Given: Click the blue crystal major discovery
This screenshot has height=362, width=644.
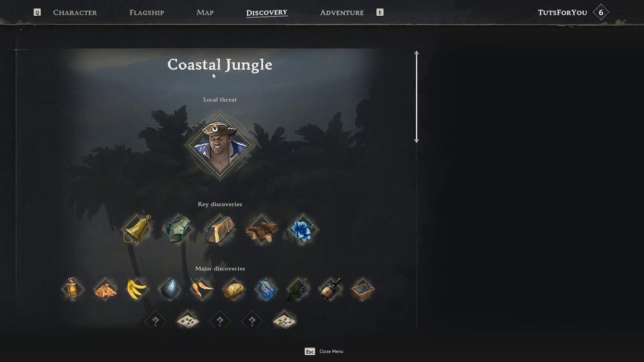Looking at the screenshot, I should (266, 289).
